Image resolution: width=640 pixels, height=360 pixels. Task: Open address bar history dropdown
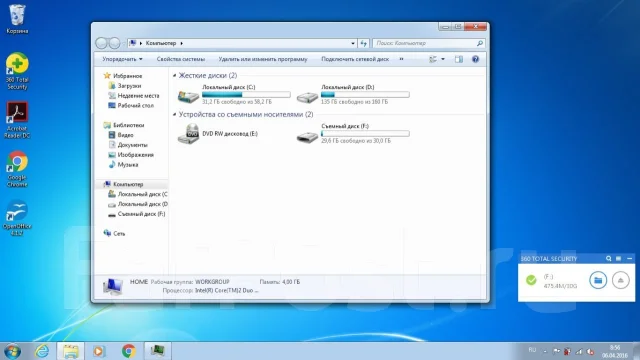(x=353, y=43)
